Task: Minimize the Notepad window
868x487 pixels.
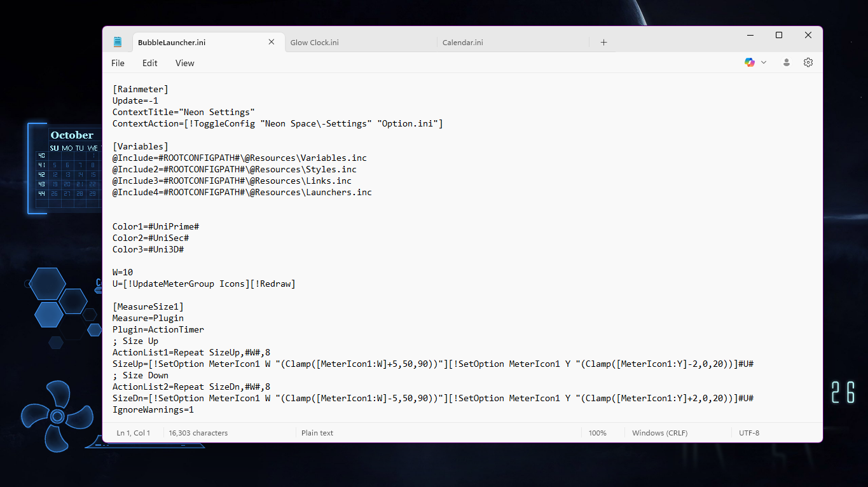Action: (749, 36)
